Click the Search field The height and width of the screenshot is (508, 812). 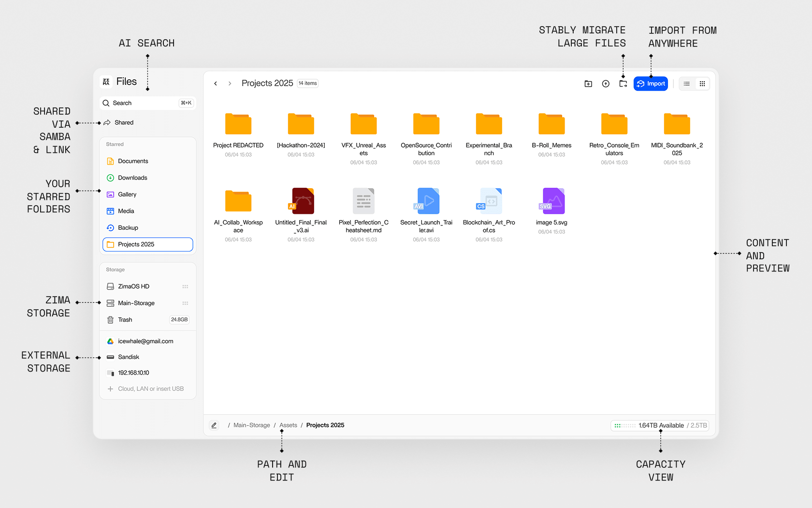coord(147,103)
